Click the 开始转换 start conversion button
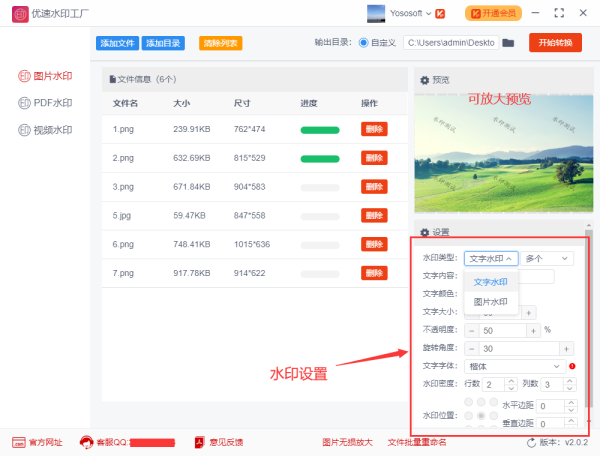The height and width of the screenshot is (456, 600). [554, 43]
